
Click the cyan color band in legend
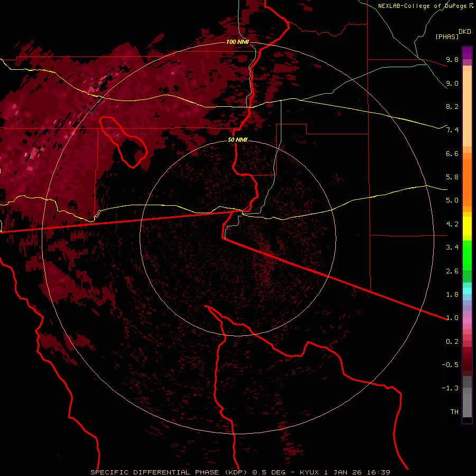tap(467, 291)
